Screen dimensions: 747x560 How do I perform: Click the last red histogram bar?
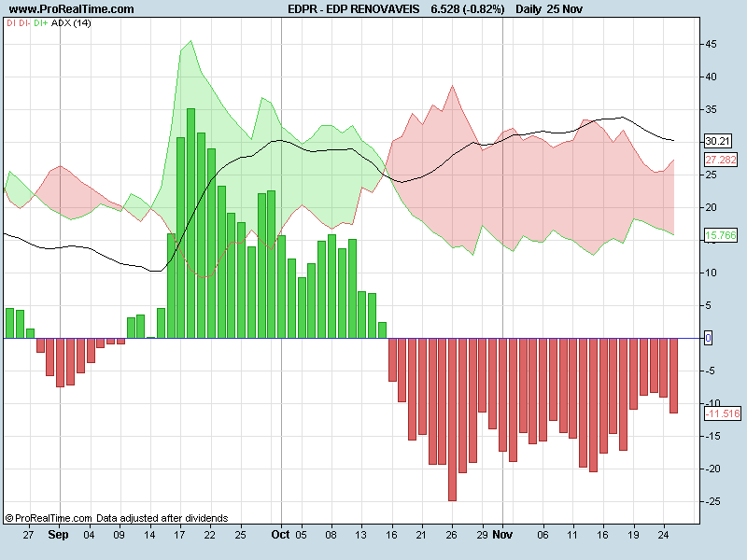point(673,376)
